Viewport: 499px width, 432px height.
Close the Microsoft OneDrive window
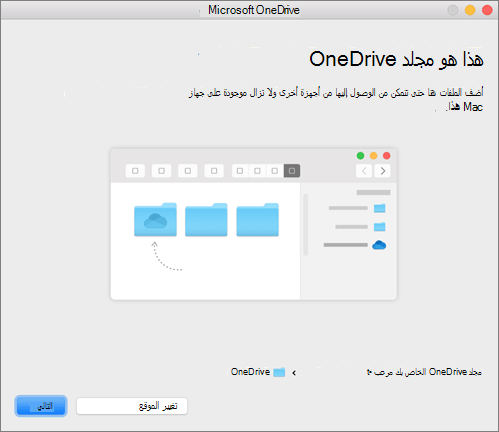[x=487, y=10]
